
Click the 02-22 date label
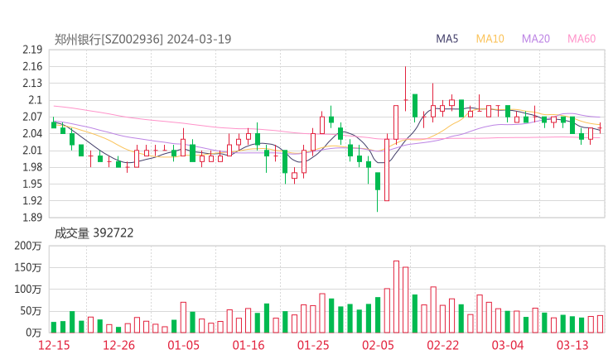(443, 345)
